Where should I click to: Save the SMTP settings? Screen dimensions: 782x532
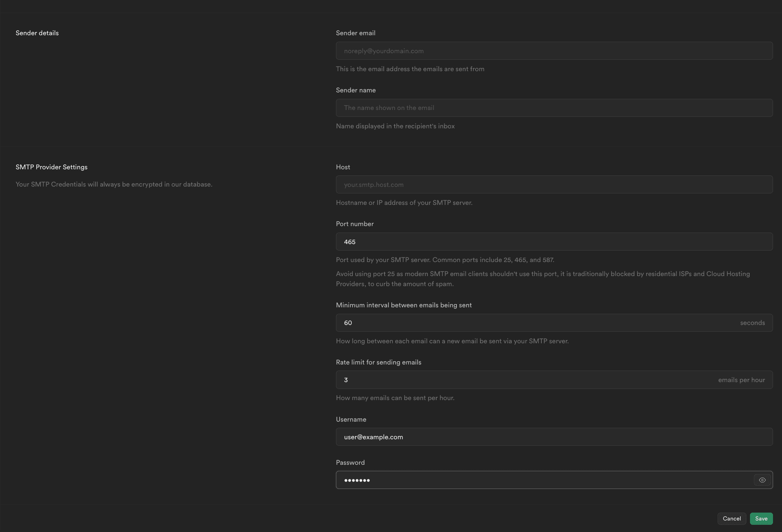pyautogui.click(x=761, y=518)
